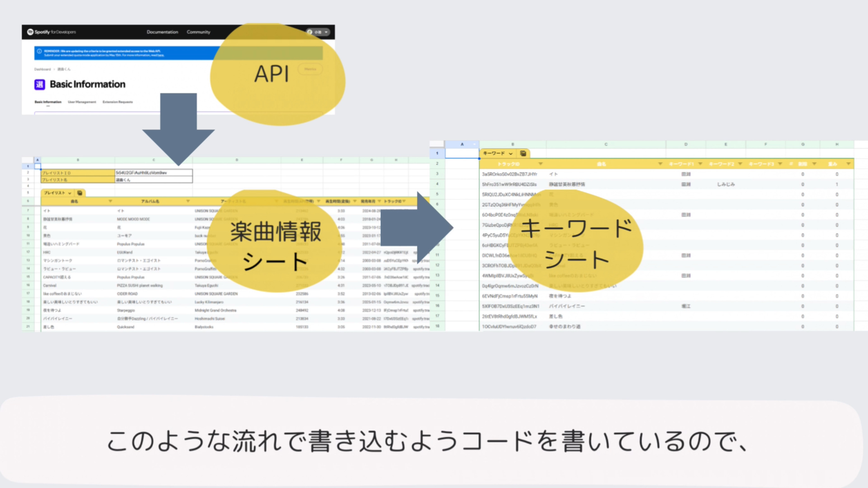The width and height of the screenshot is (868, 488).
Task: Select column A header in keyword sheet
Action: click(x=462, y=144)
